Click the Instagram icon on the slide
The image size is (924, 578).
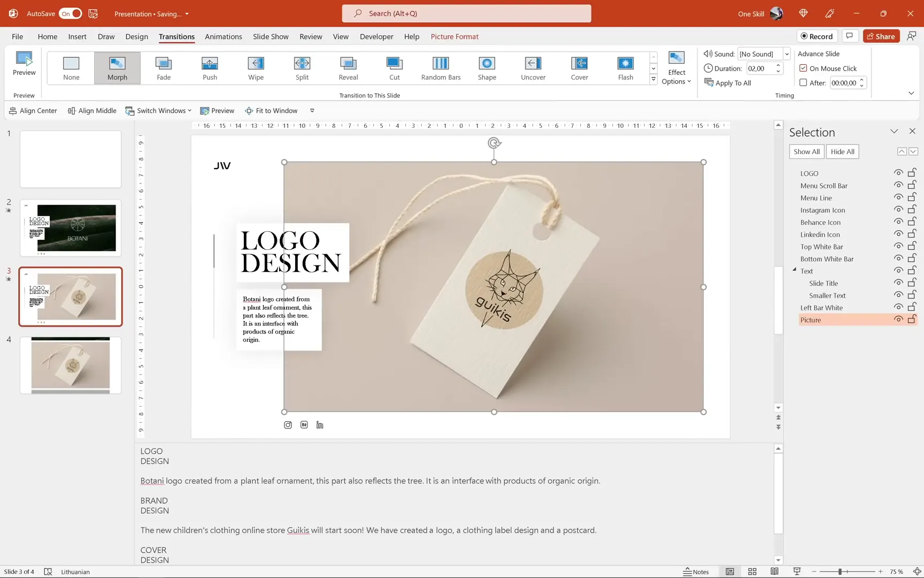288,425
